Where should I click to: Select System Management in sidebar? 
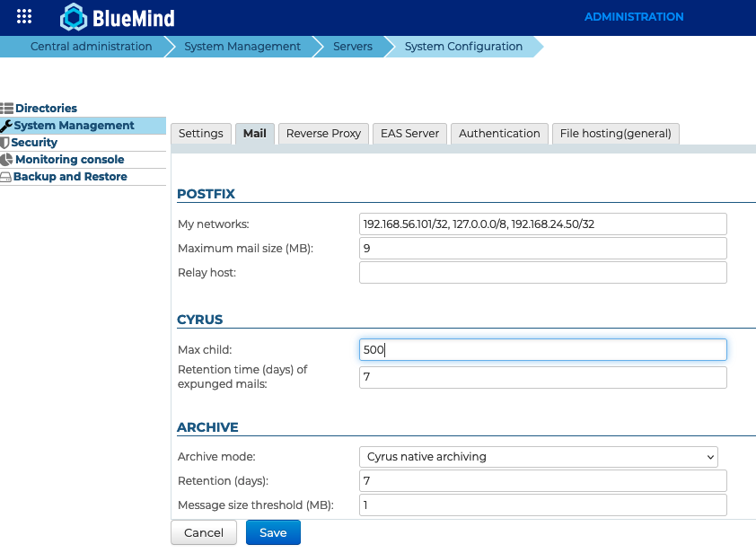[74, 126]
